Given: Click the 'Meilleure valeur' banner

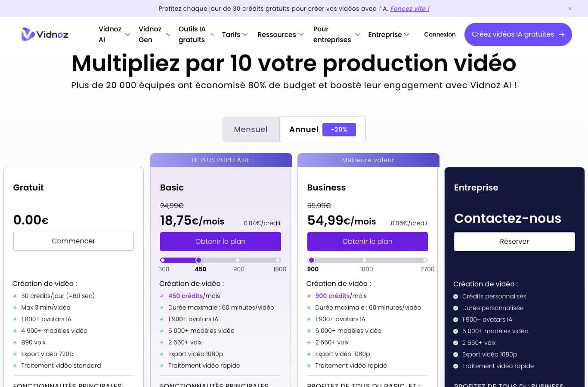Looking at the screenshot, I should tap(368, 160).
